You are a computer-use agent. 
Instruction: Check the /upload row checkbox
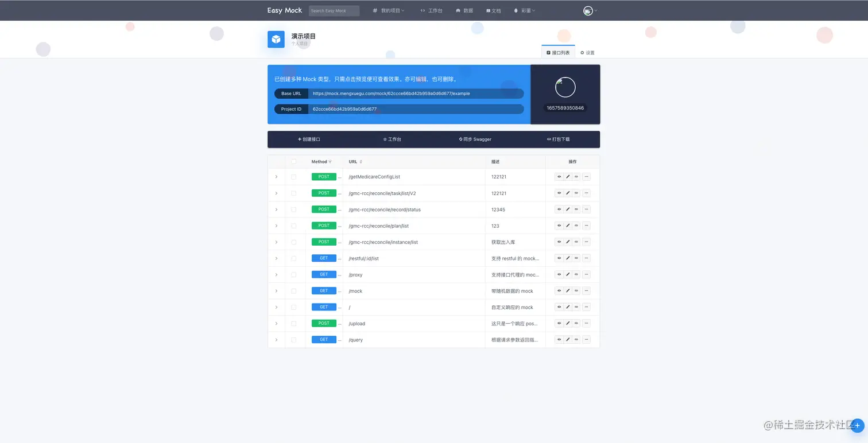(x=294, y=323)
